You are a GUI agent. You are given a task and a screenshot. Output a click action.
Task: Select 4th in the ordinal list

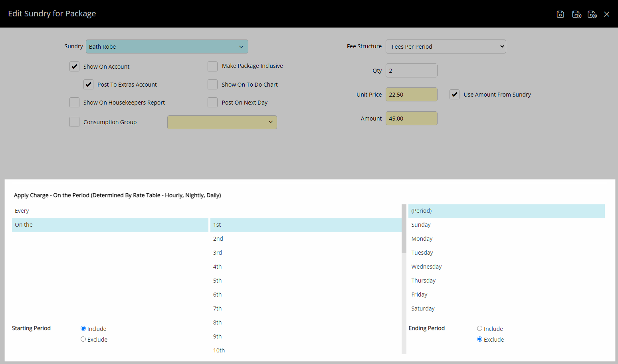click(x=306, y=267)
